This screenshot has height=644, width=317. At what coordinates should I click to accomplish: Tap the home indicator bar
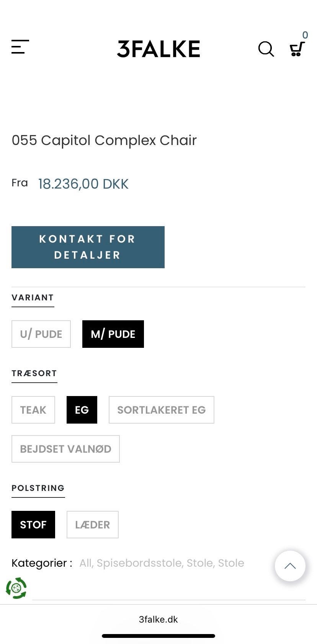(x=158, y=636)
